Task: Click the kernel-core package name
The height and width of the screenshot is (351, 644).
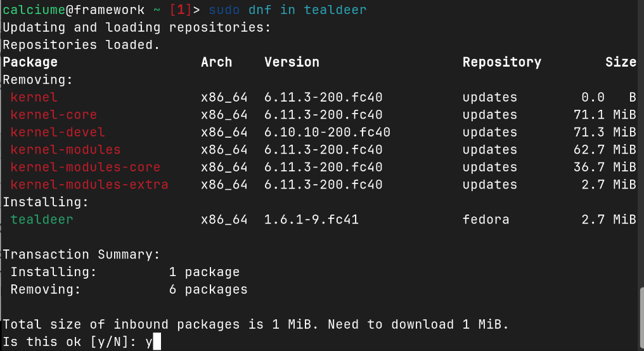Action: pos(54,115)
